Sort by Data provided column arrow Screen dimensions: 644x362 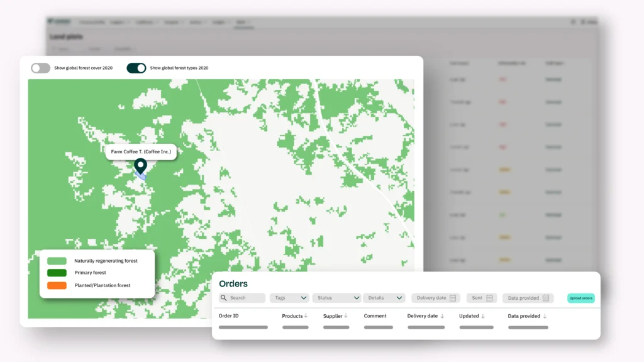545,316
